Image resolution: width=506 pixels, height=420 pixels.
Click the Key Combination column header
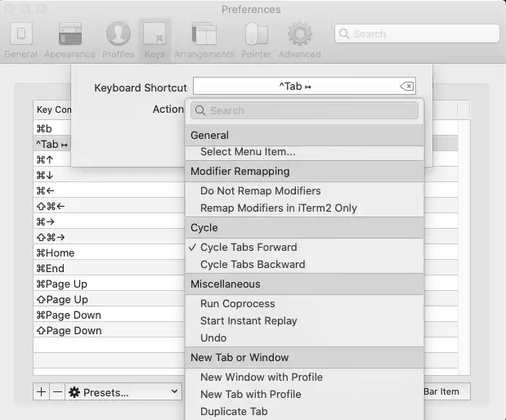click(52, 109)
